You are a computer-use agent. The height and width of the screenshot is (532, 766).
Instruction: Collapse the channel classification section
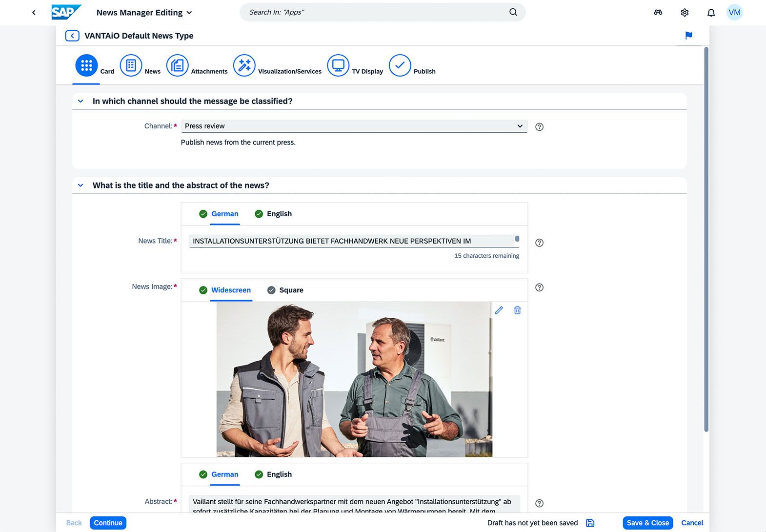point(81,101)
